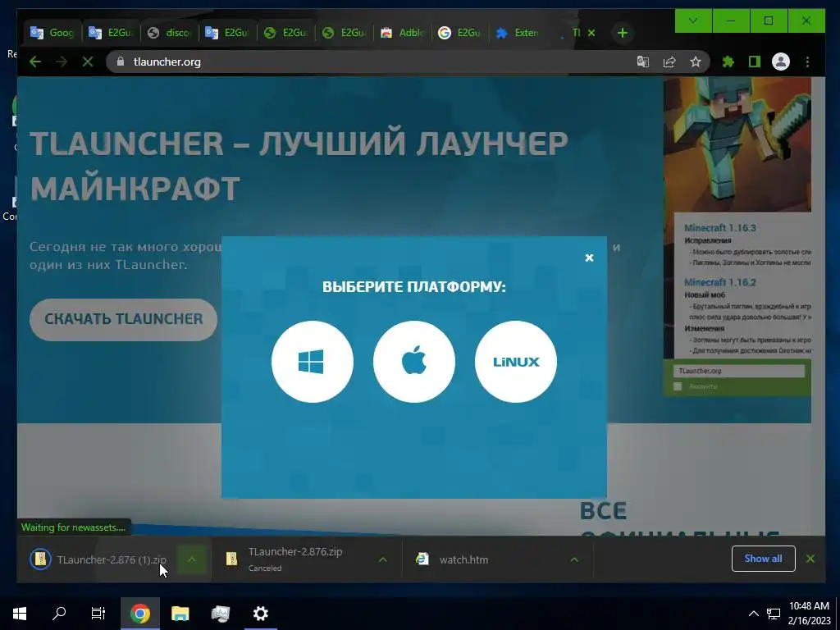Open the Settings gear on taskbar
840x630 pixels.
click(x=260, y=614)
